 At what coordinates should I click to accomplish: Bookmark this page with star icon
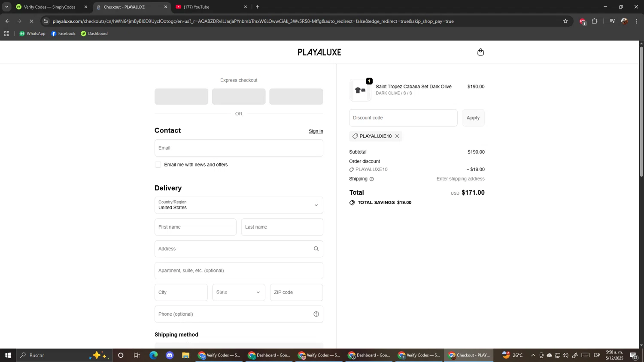click(x=565, y=21)
